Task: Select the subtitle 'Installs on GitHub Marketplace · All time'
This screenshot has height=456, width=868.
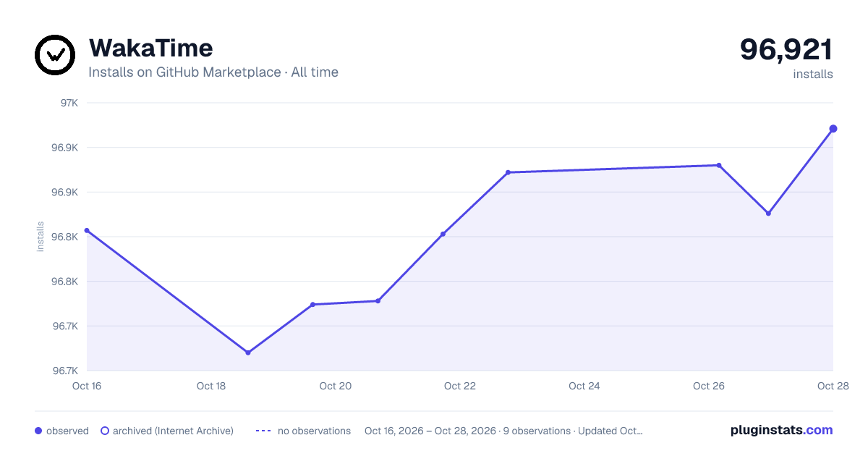Action: coord(213,72)
